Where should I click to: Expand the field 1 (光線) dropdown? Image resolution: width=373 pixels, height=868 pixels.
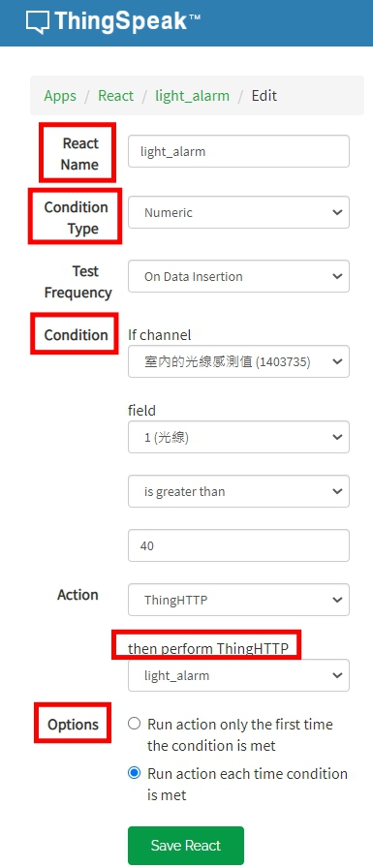[x=238, y=437]
